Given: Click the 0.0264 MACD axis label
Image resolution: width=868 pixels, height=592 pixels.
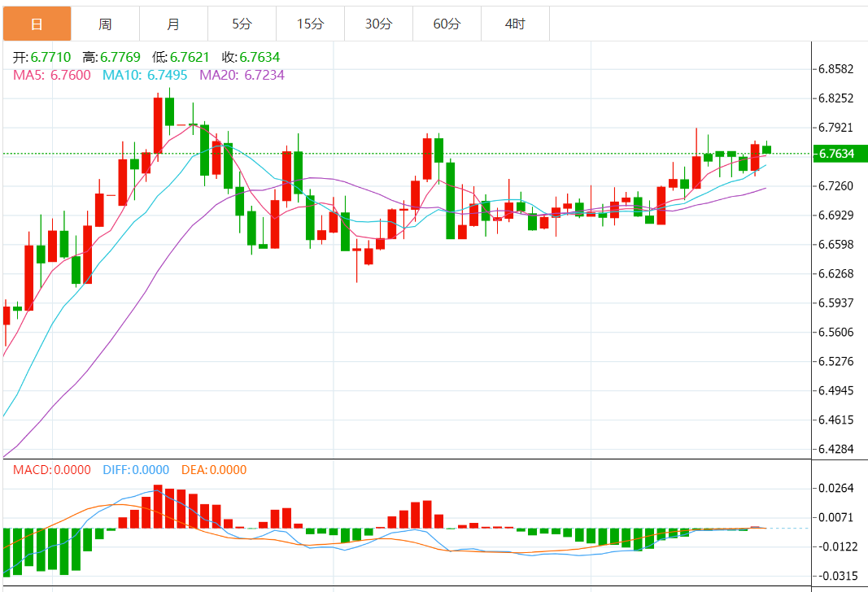Looking at the screenshot, I should (836, 489).
